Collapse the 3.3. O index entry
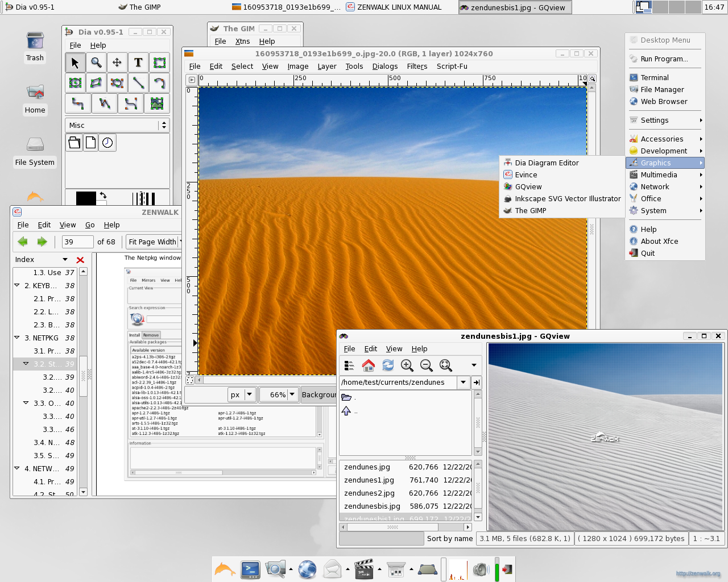The height and width of the screenshot is (582, 728). tap(26, 403)
